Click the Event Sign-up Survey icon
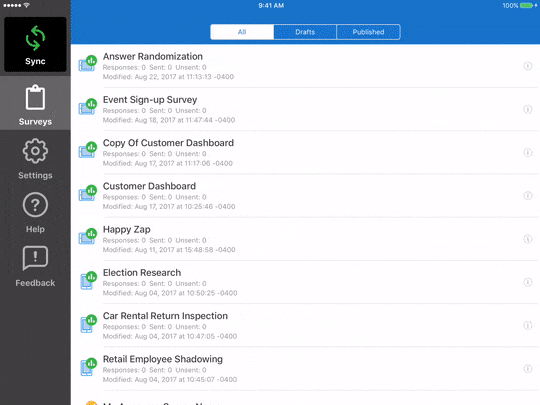 [87, 107]
